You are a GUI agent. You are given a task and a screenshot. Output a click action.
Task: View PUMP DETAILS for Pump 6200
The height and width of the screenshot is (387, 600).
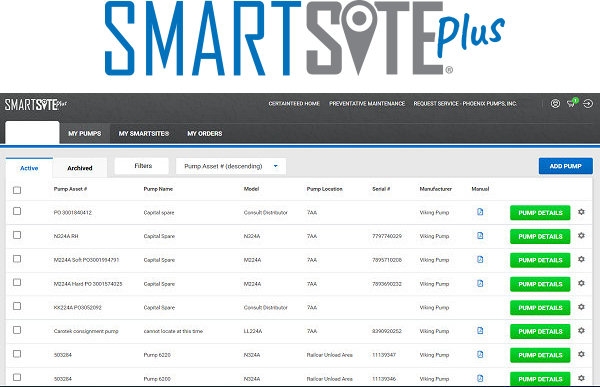[540, 379]
